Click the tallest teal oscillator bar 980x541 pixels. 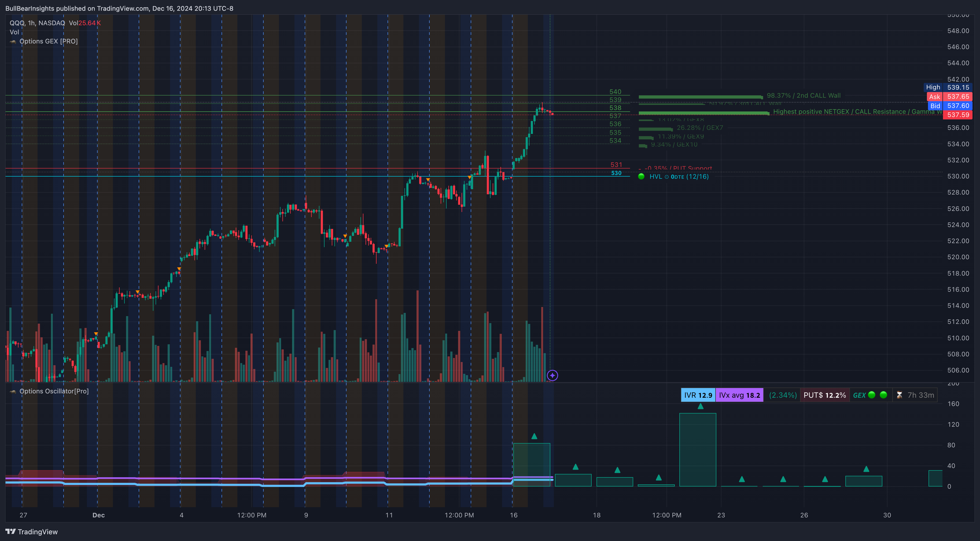698,450
